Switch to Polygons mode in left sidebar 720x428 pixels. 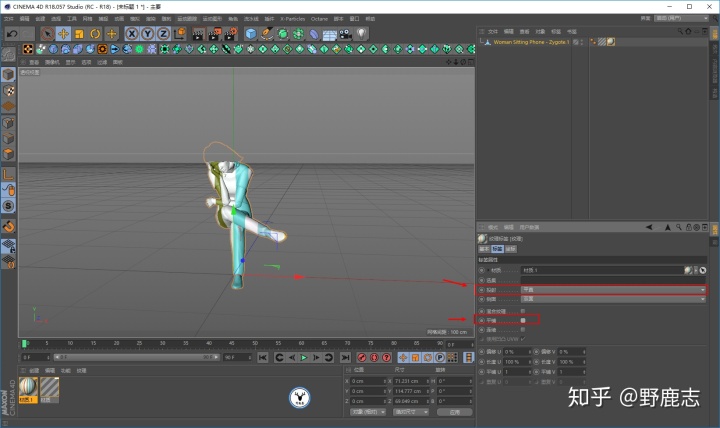[x=8, y=154]
